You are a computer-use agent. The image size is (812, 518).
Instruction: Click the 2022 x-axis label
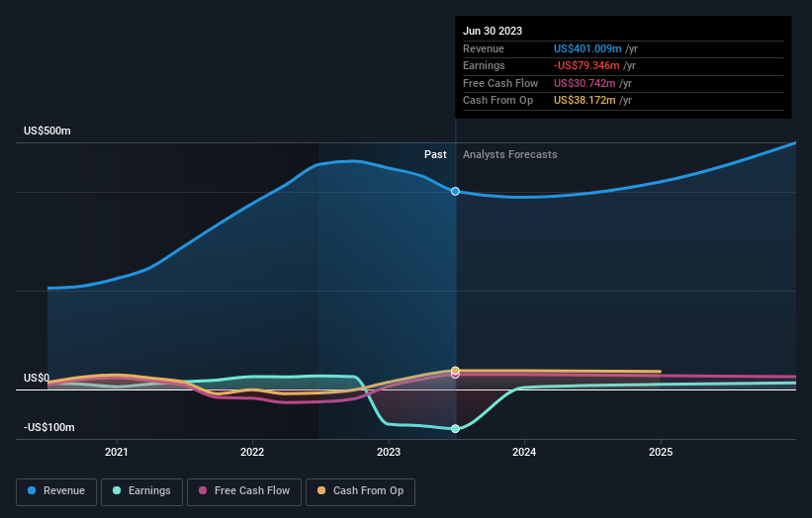click(x=252, y=452)
